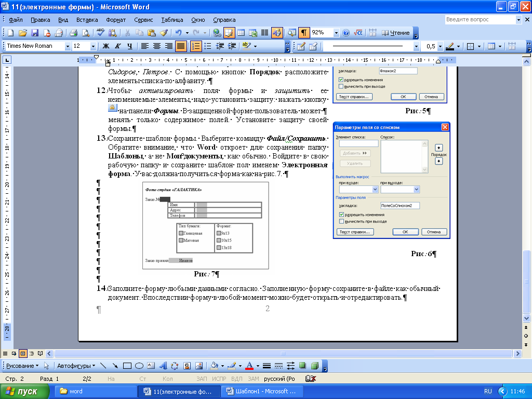Click the RU language indicator in tray
This screenshot has height=399, width=532.
pyautogui.click(x=488, y=391)
